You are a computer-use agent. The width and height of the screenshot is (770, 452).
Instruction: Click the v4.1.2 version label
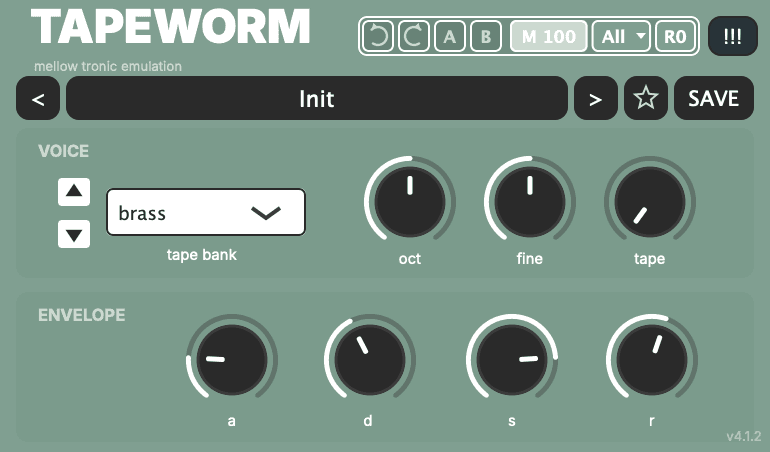pos(743,436)
